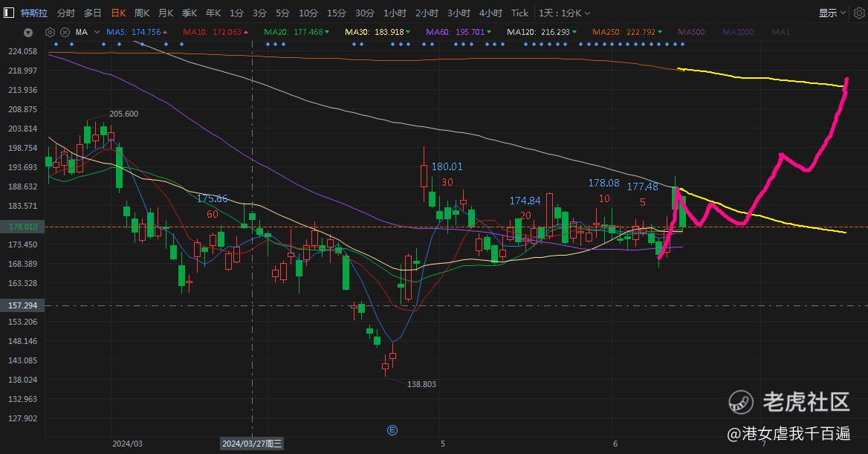Click the 老虎社区 logo icon

[x=740, y=402]
